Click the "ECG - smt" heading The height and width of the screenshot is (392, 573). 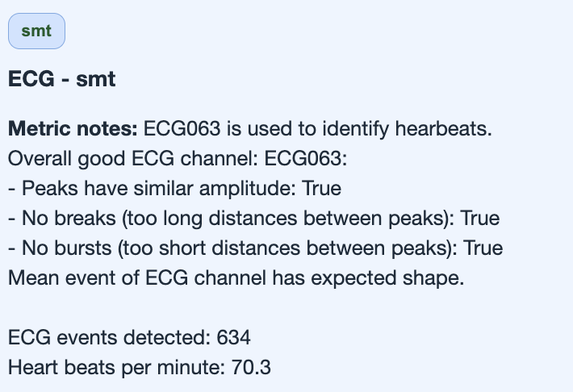pos(62,81)
